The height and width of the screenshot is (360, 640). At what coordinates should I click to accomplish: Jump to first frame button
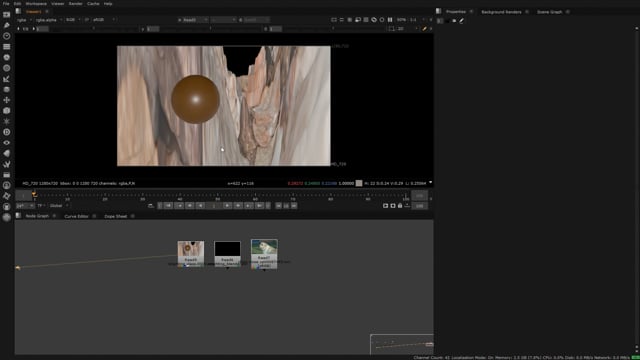point(169,206)
